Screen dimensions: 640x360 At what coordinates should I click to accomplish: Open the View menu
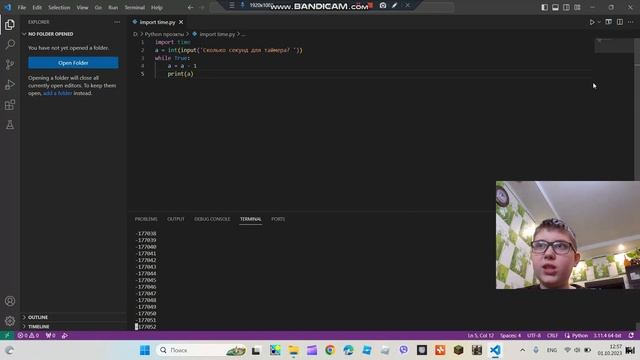tap(82, 7)
